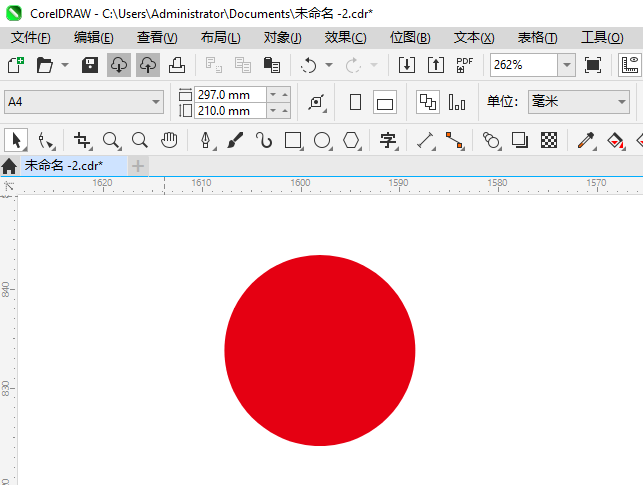
Task: Switch to the 未命名 -2.cdr tab
Action: click(74, 166)
